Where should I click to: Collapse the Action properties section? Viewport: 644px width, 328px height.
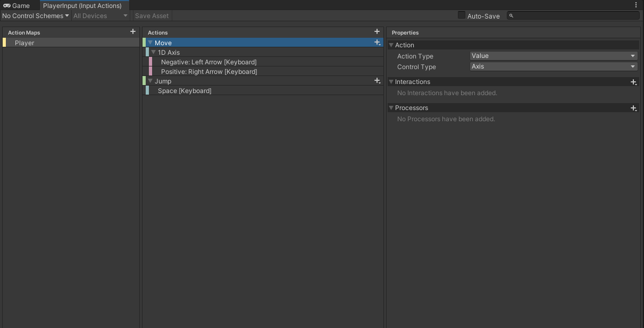(391, 45)
